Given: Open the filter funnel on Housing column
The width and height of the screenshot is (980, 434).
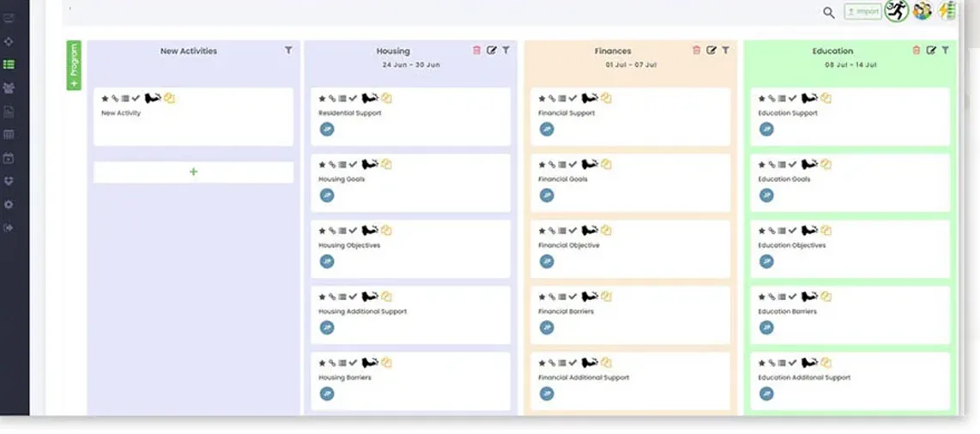Looking at the screenshot, I should (x=505, y=51).
